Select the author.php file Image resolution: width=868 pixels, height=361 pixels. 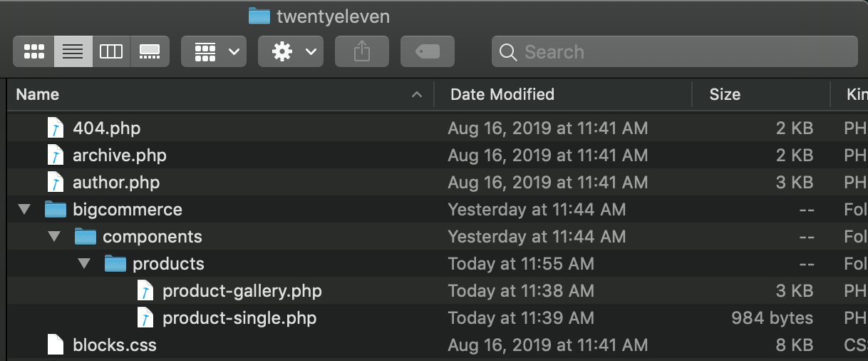115,183
